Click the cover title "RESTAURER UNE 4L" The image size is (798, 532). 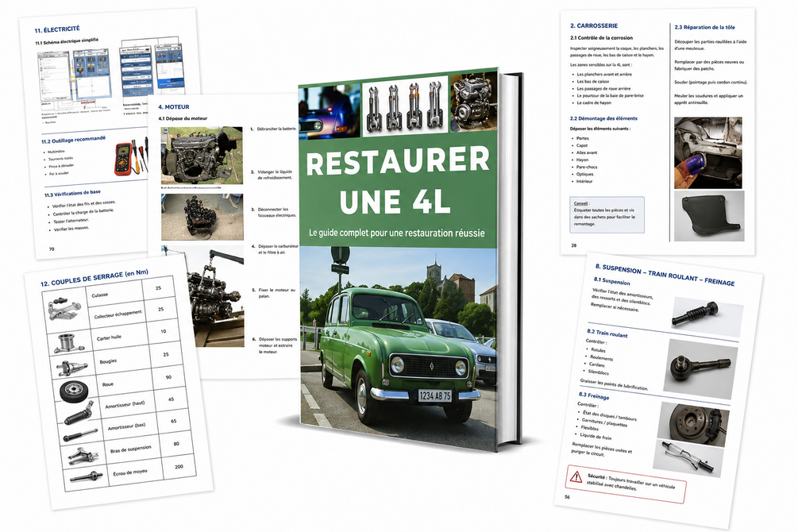pos(396,180)
